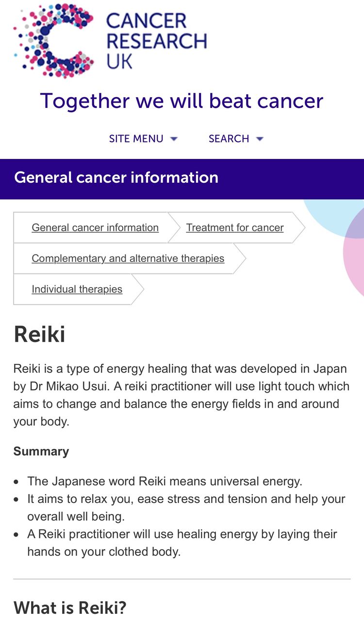Viewport: 364px width, 622px height.
Task: Open the Individual therapies breadcrumb link
Action: click(77, 289)
